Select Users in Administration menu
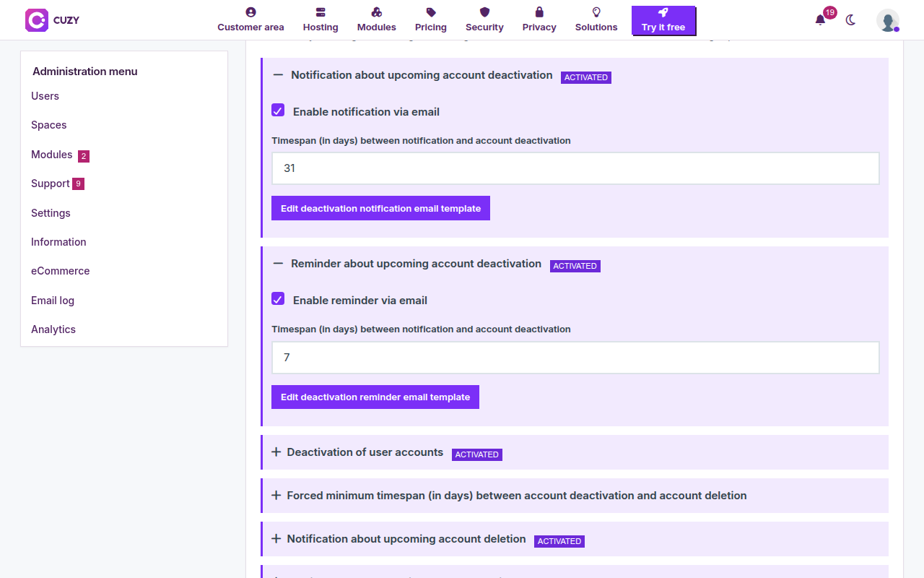Viewport: 924px width, 578px height. (45, 96)
